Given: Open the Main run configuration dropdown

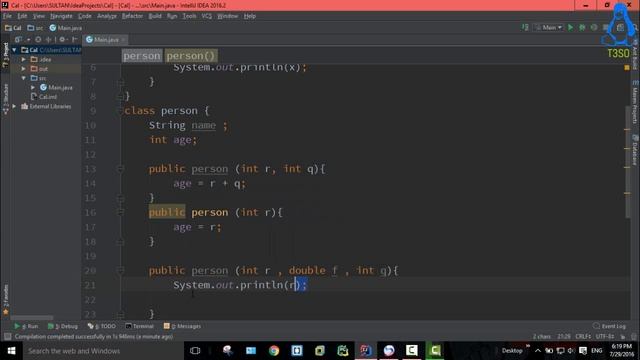Looking at the screenshot, I should click(x=549, y=27).
